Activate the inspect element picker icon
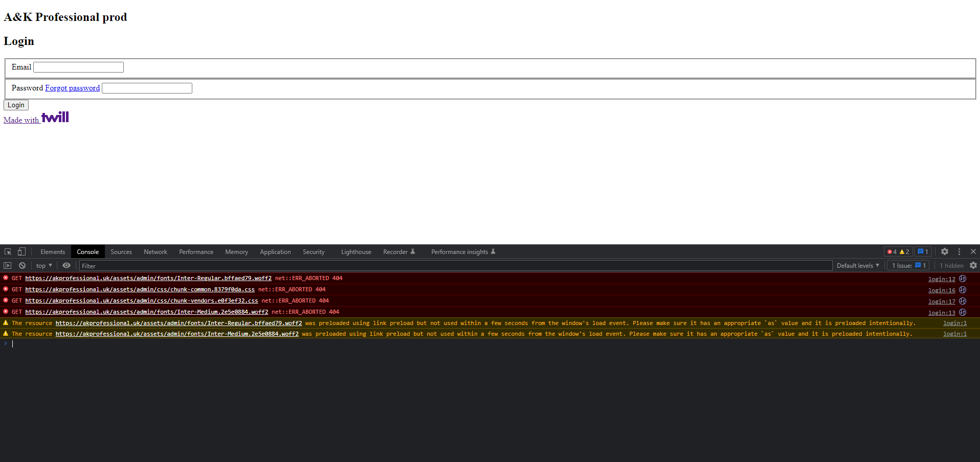 point(8,252)
